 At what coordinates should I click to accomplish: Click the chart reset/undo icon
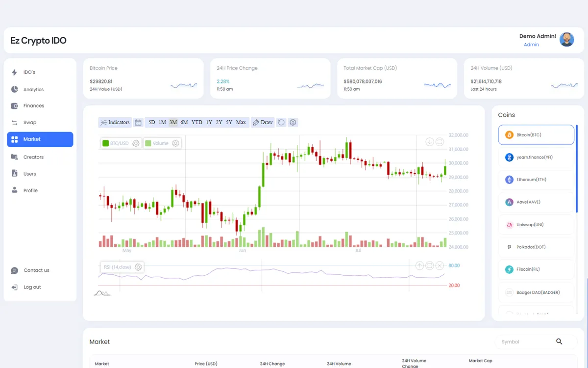(x=281, y=122)
